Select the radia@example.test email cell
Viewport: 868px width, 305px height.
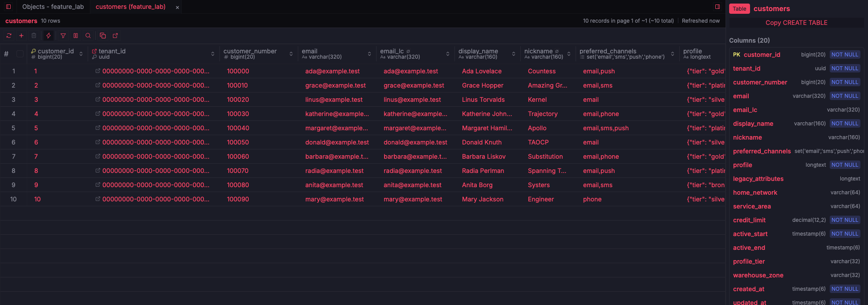tap(337, 171)
